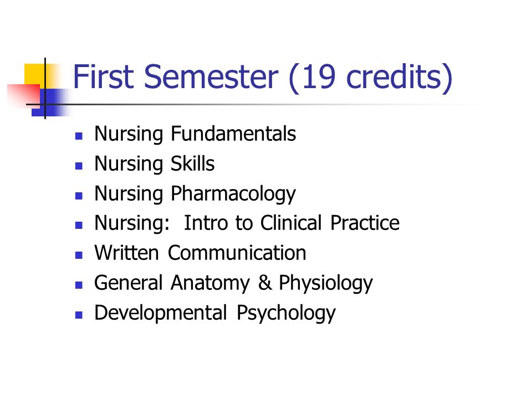Click the bullet beside Nursing Fundamentals
The width and height of the screenshot is (532, 399).
coord(79,136)
